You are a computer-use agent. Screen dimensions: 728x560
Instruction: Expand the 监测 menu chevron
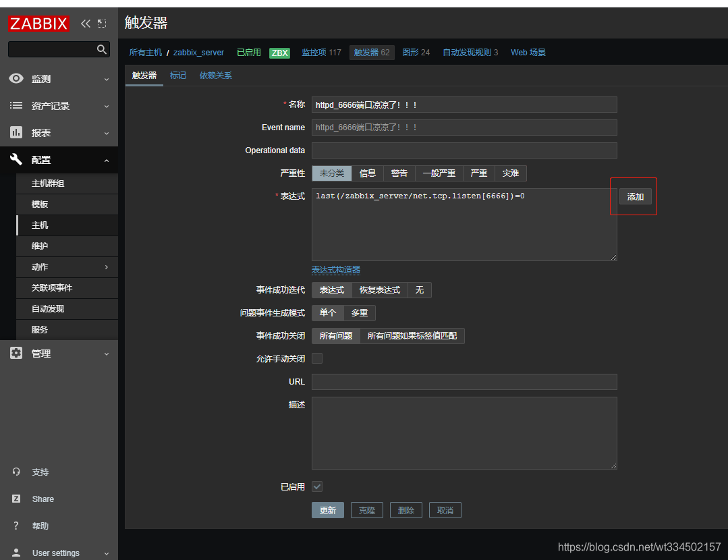pyautogui.click(x=107, y=80)
